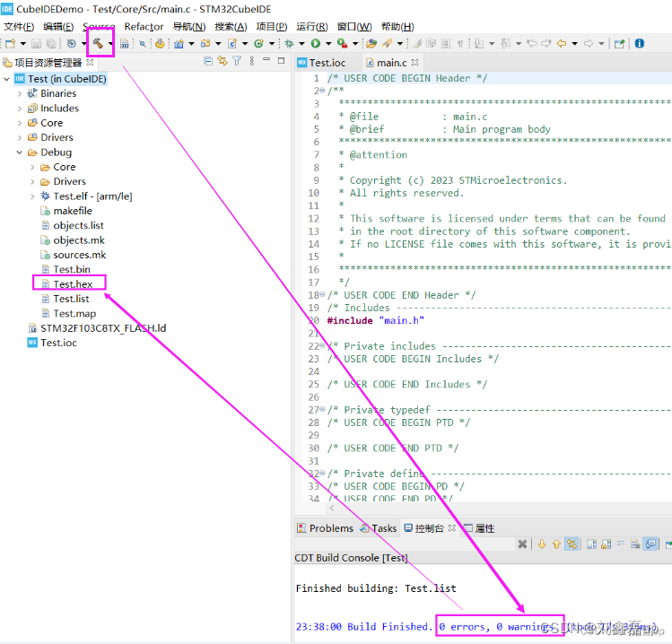Click the green bug Debug icon

pyautogui.click(x=289, y=43)
